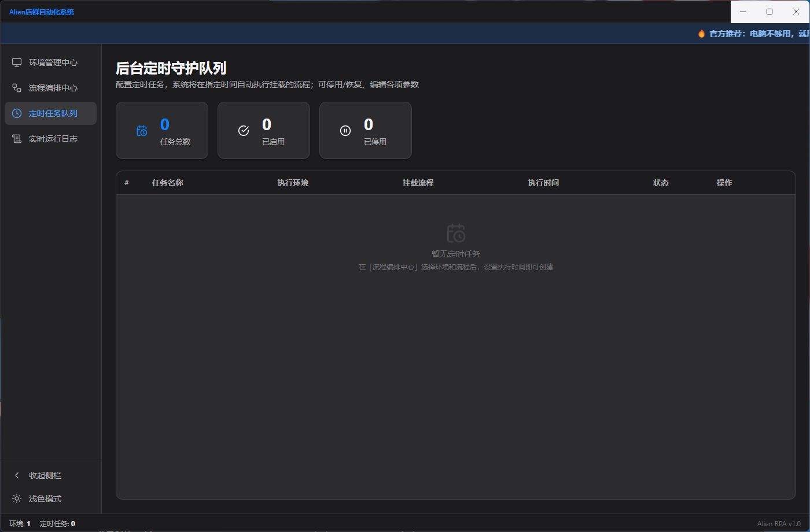Screen dimensions: 810x532
Task: Click the 挂载流程 column header
Action: 418,183
